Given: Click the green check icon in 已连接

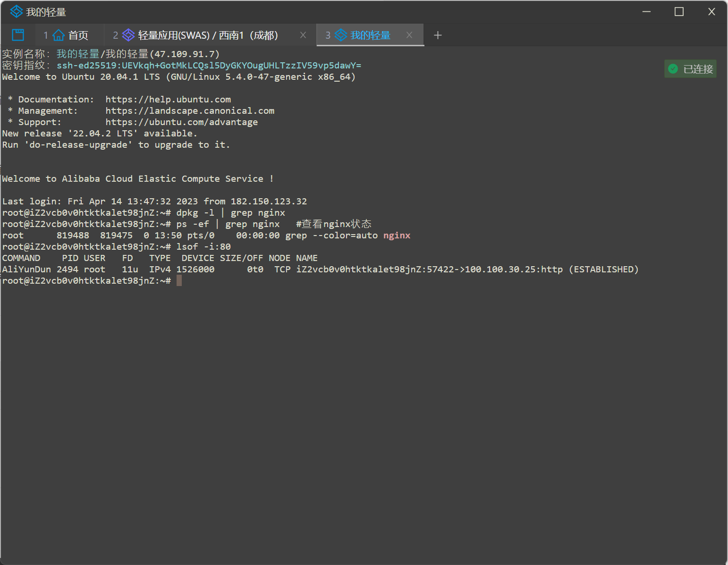Looking at the screenshot, I should click(673, 69).
